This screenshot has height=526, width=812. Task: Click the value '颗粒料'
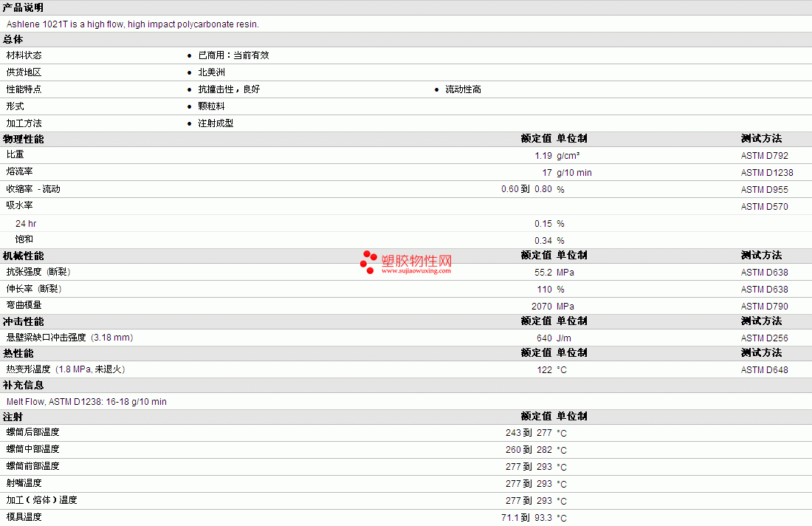pos(211,106)
